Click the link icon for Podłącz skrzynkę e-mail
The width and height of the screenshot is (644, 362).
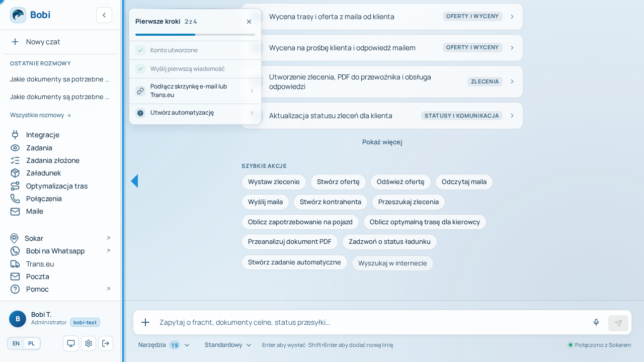tap(140, 91)
